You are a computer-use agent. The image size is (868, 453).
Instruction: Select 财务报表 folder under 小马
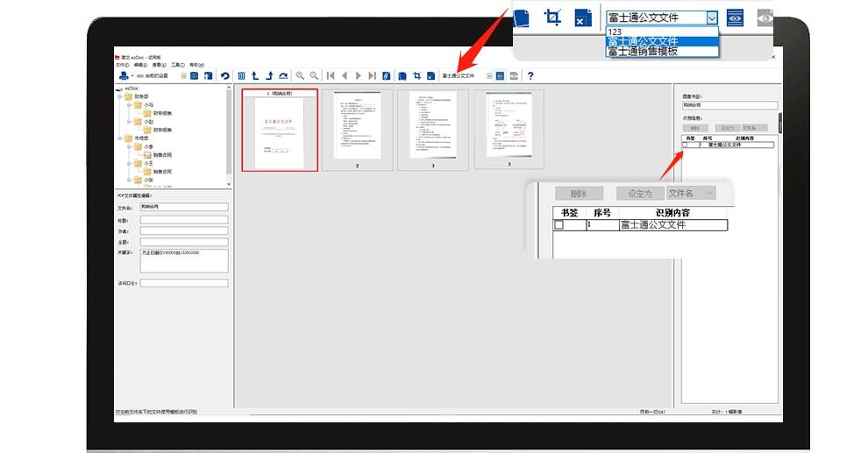tap(162, 113)
